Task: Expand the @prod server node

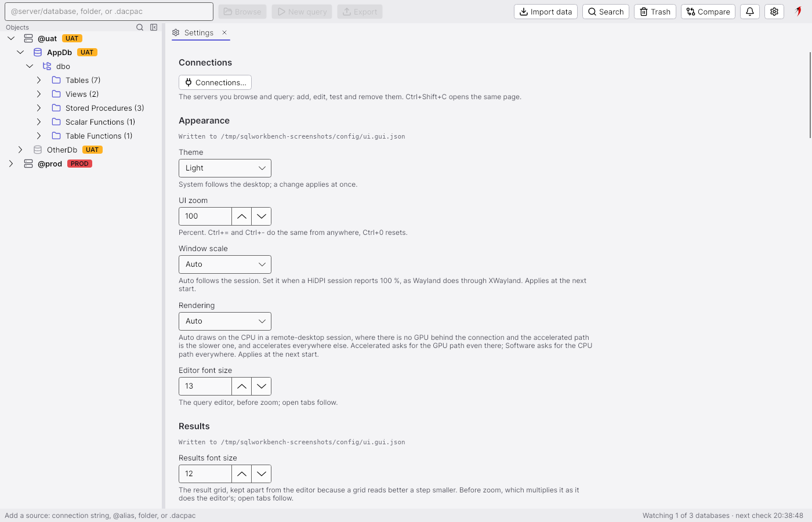Action: 11,164
